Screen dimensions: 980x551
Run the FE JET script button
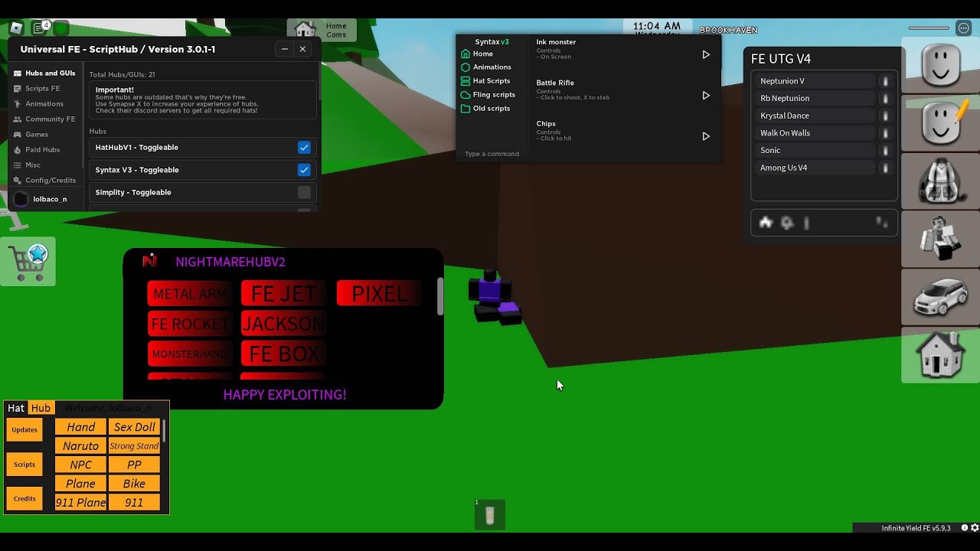click(283, 294)
